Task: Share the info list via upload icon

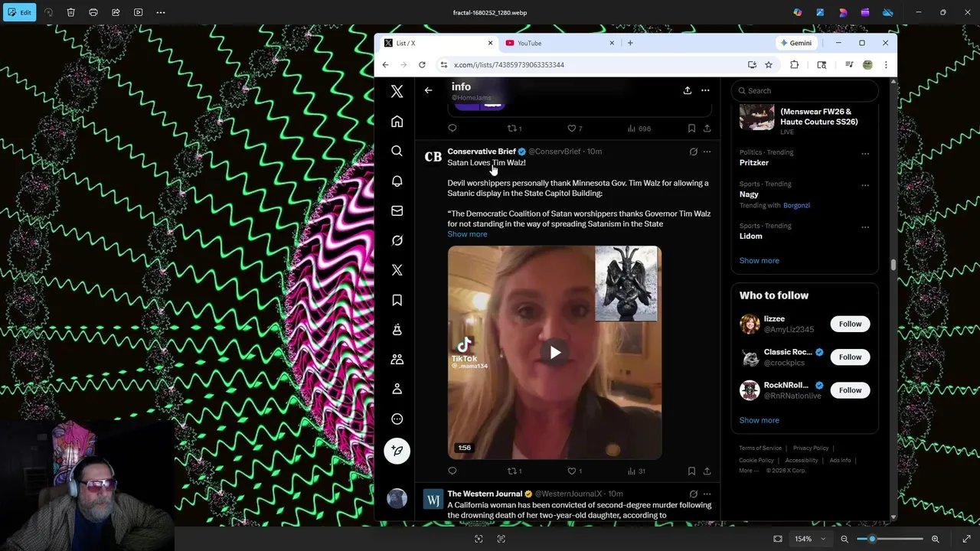Action: [687, 90]
